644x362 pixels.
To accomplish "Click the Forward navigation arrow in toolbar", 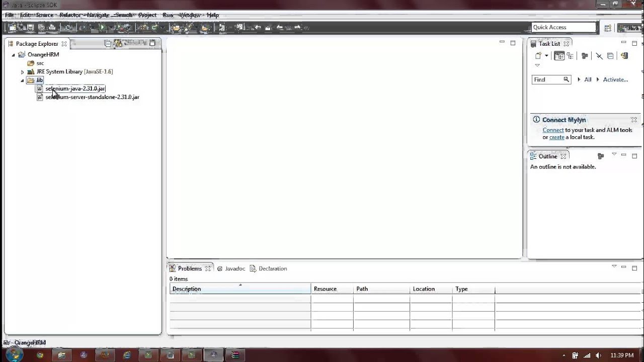I will tap(297, 28).
